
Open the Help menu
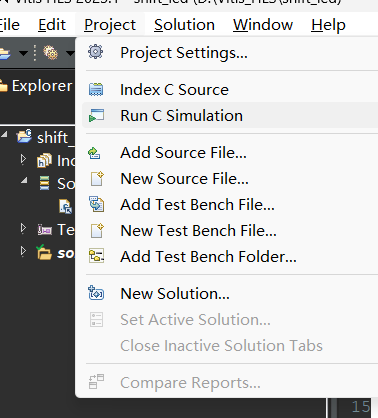click(328, 25)
